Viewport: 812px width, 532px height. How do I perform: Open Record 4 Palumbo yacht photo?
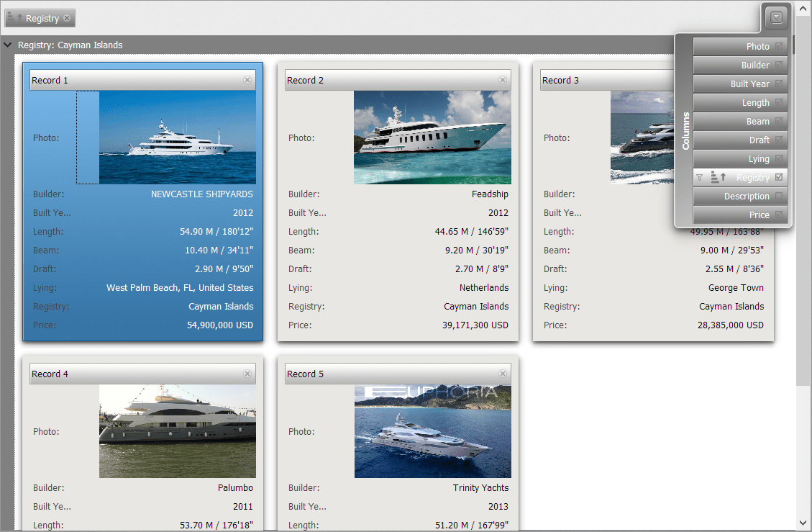pos(178,431)
